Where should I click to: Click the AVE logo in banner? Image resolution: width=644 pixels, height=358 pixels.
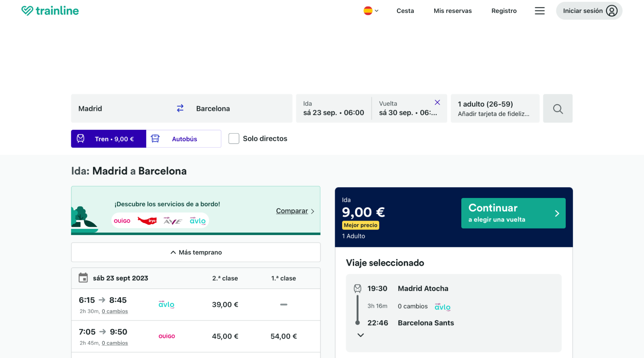point(173,221)
